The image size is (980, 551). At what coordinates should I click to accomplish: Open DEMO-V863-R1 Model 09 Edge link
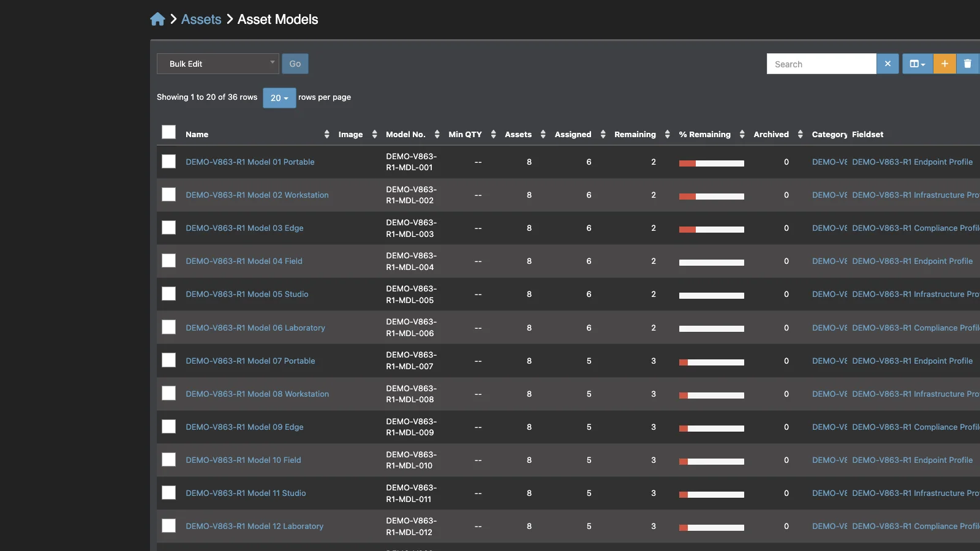[x=244, y=427]
